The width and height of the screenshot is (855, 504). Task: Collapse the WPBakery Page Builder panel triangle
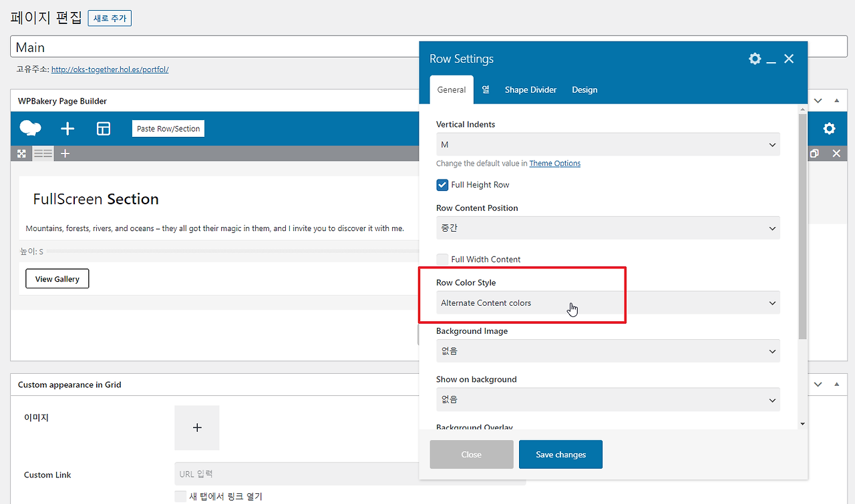(836, 101)
